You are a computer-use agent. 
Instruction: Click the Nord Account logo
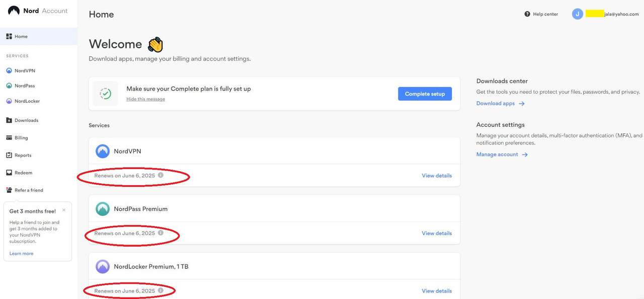click(x=38, y=11)
